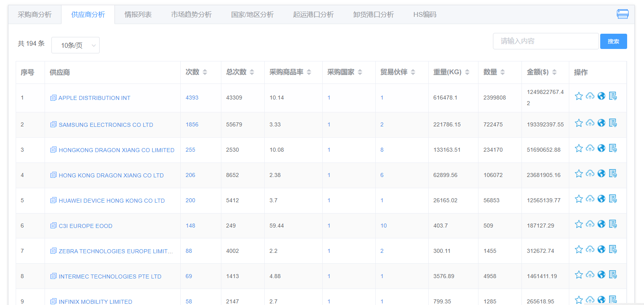The width and height of the screenshot is (644, 305).
Task: Click globe icon for HONG KONG DRAGON XIANG CO LTD
Action: click(x=601, y=173)
